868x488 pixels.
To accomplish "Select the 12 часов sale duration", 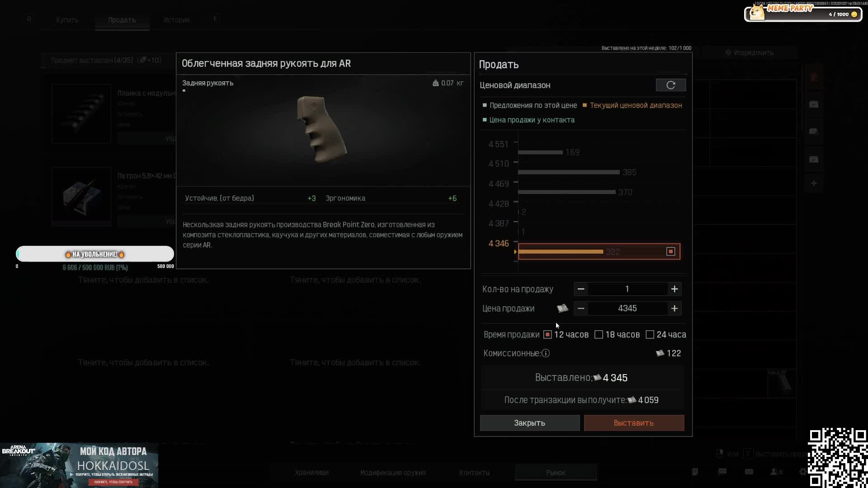I will pyautogui.click(x=547, y=335).
